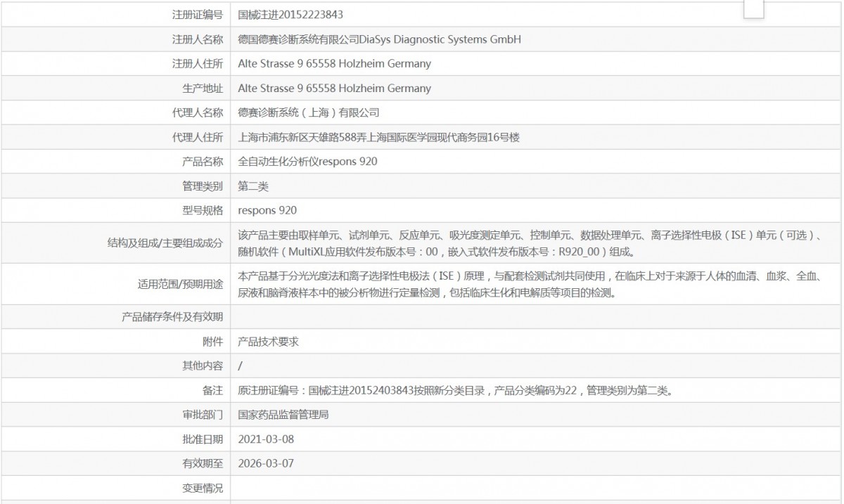Click the 变更情况 label

203,488
